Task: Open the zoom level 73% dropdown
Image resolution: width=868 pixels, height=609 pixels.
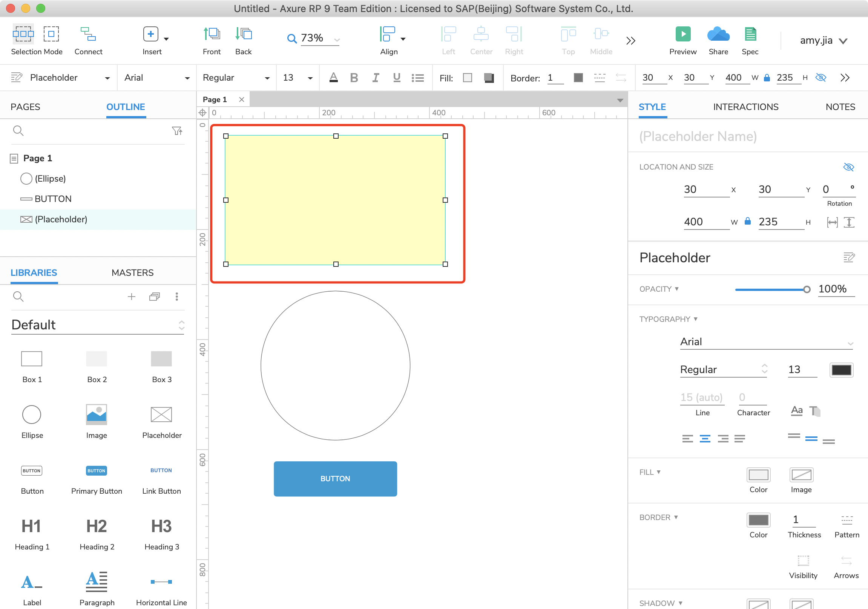Action: [x=337, y=39]
